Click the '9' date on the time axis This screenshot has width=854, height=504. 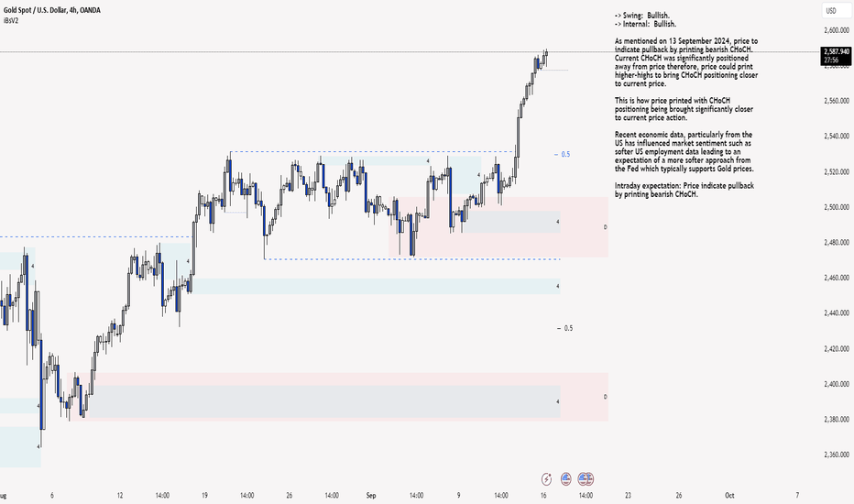458,495
